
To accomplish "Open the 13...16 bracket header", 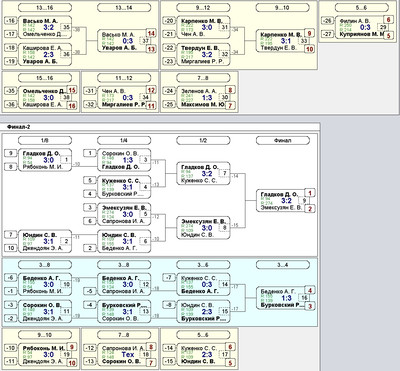I will click(x=45, y=7).
